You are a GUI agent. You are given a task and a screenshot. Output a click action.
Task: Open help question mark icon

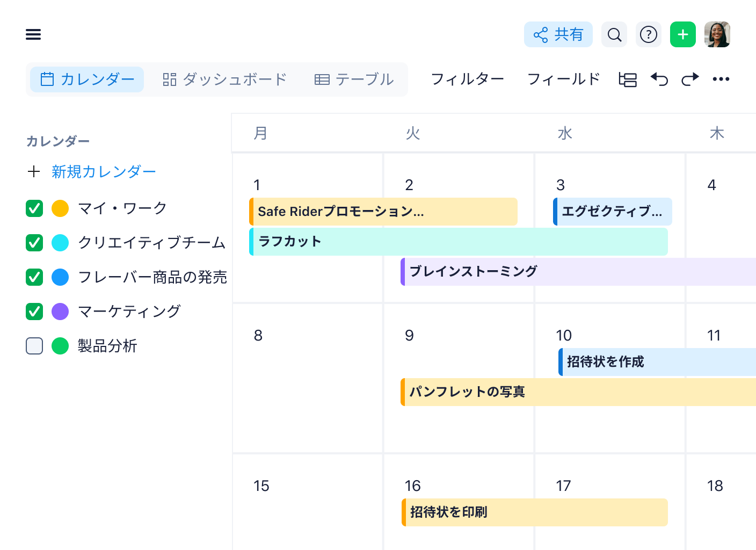649,34
